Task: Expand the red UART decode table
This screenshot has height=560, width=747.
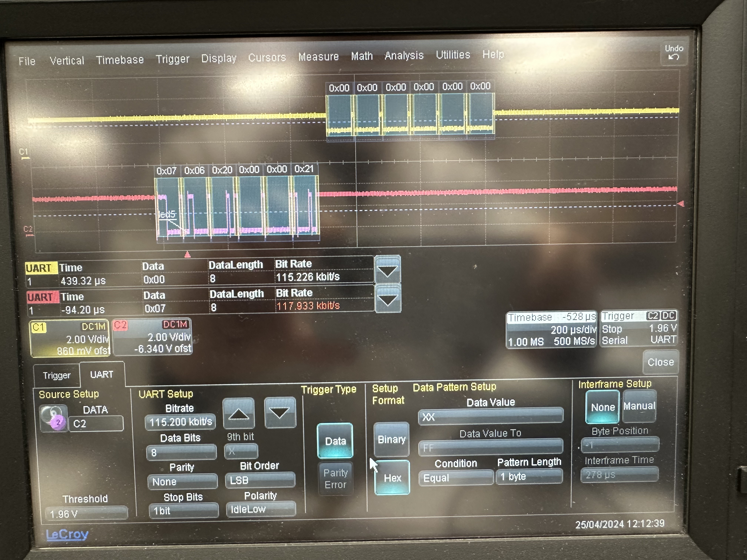Action: [388, 298]
